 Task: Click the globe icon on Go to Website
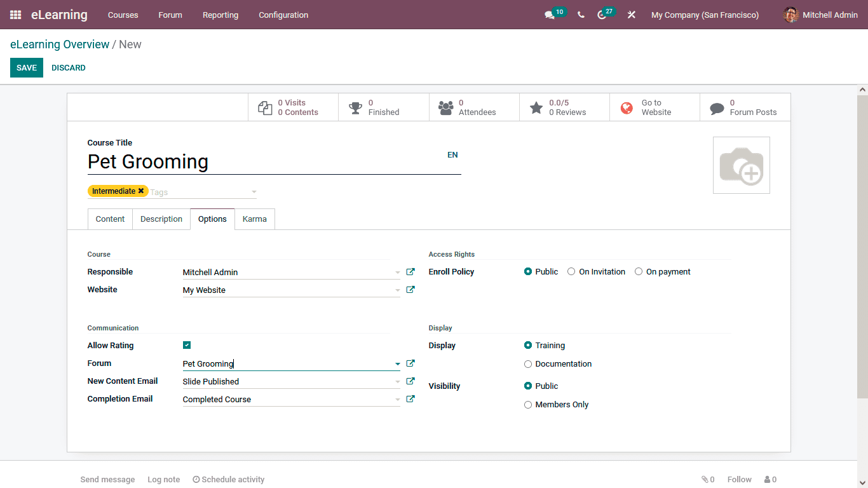point(627,107)
